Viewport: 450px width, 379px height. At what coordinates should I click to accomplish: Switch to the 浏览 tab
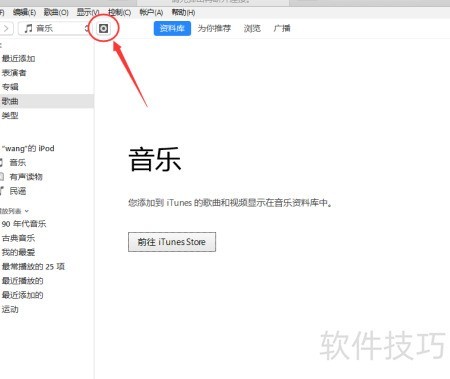(x=252, y=28)
